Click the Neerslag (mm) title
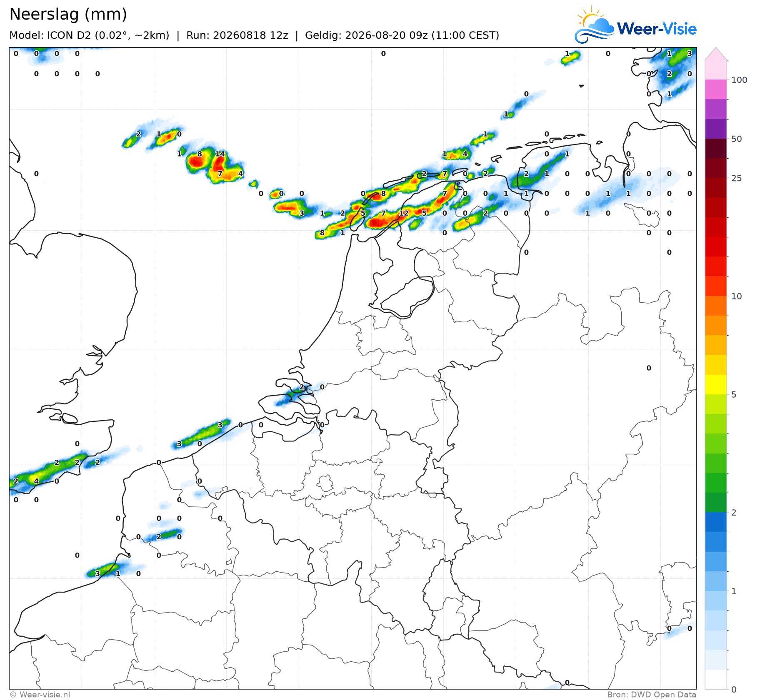The height and width of the screenshot is (700, 760). 68,15
